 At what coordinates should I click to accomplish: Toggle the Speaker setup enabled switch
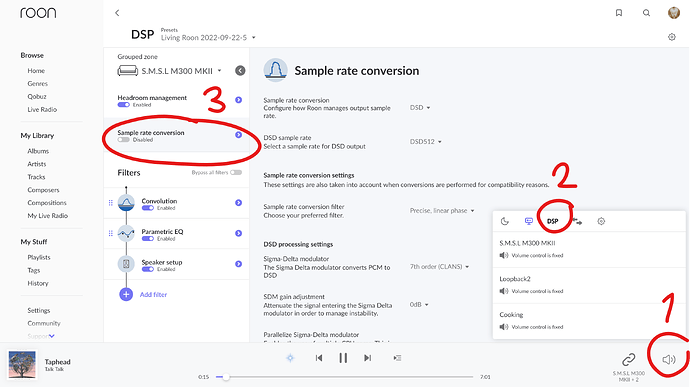(148, 269)
